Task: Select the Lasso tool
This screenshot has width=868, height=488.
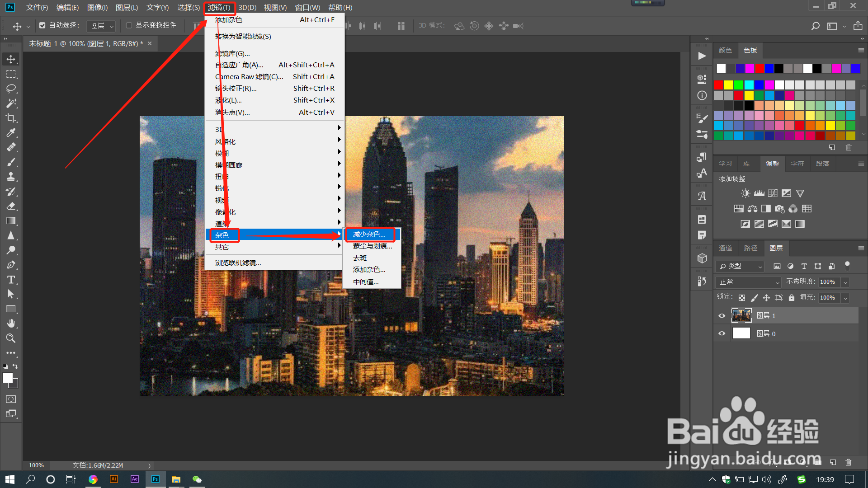Action: pyautogui.click(x=11, y=89)
